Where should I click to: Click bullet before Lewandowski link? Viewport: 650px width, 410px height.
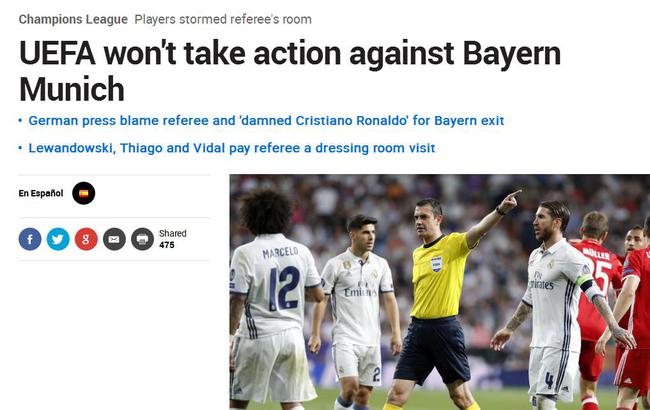[20, 148]
